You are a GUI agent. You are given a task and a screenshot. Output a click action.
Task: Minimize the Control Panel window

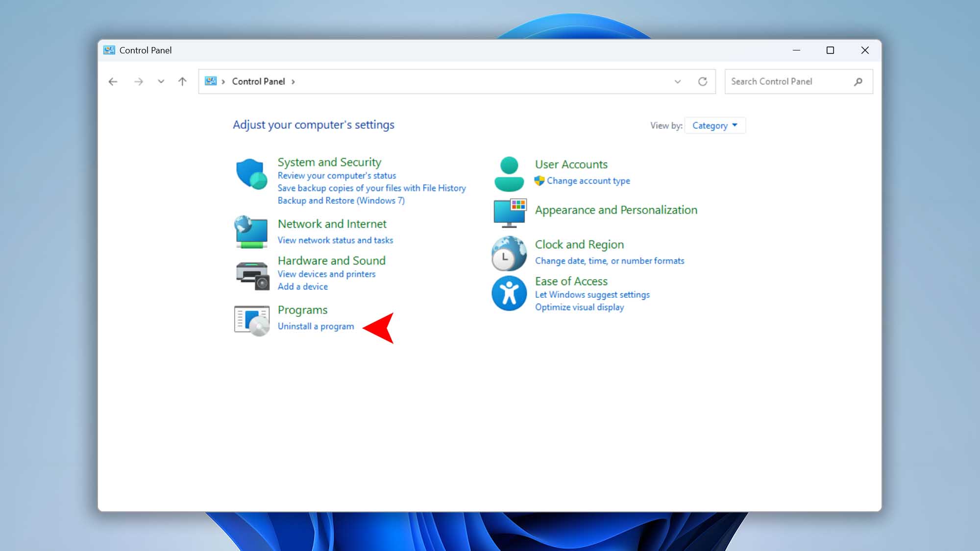(x=796, y=50)
